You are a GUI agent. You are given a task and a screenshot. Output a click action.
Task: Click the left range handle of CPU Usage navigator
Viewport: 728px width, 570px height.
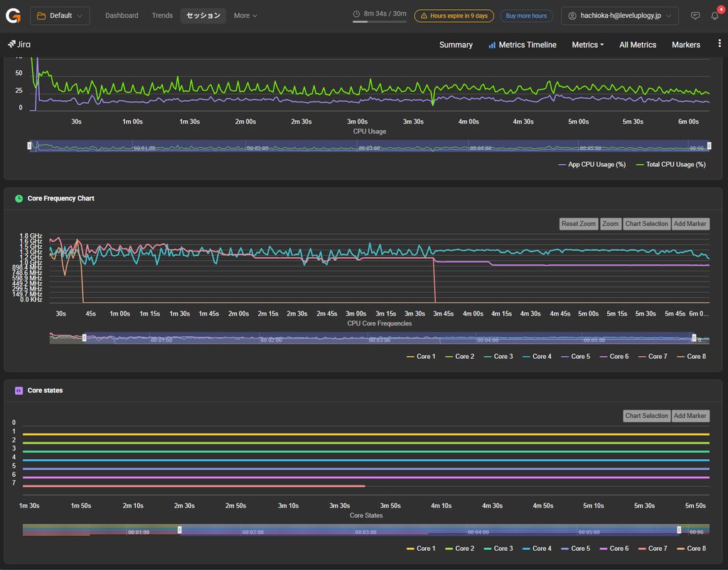tap(29, 146)
